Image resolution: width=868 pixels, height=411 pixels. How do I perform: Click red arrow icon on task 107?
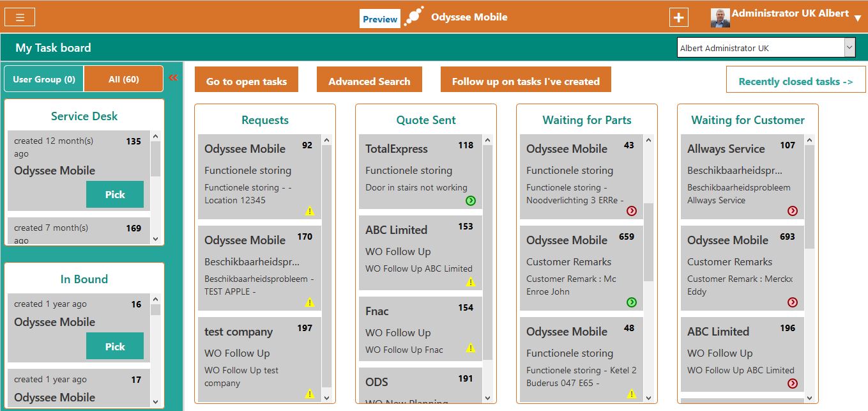793,211
